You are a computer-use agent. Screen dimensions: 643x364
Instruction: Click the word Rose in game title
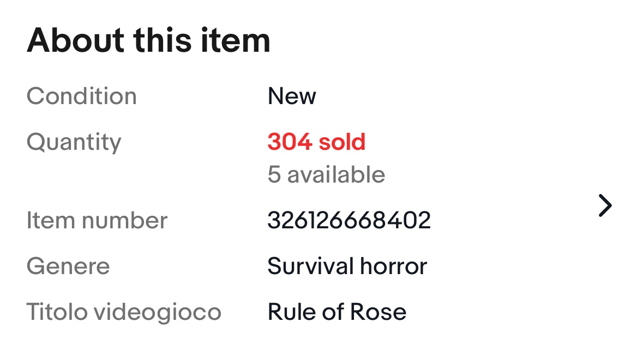coord(378,312)
